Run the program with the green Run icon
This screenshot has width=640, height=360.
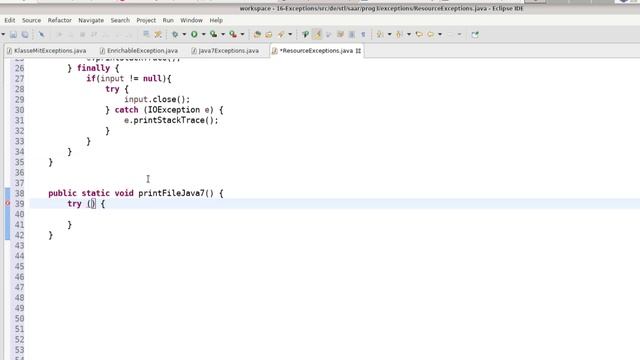[x=194, y=35]
